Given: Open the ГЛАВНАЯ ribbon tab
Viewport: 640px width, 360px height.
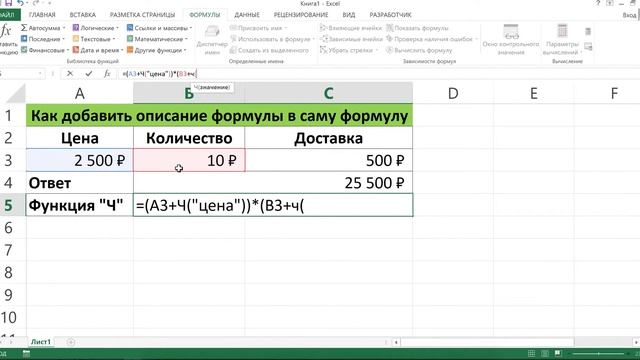Looking at the screenshot, I should pyautogui.click(x=42, y=15).
